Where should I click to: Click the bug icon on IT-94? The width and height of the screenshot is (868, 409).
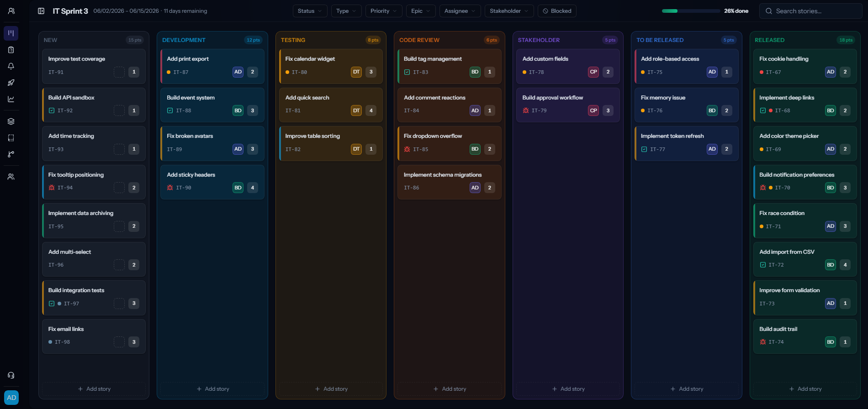coord(52,188)
